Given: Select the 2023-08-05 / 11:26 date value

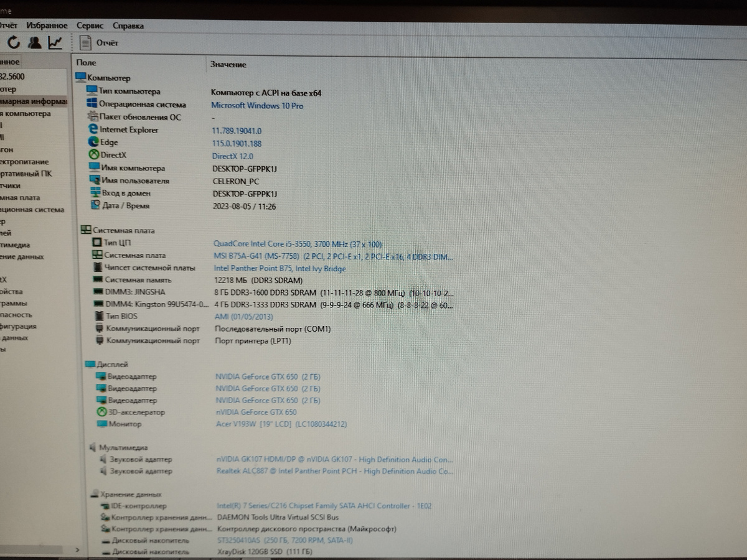Looking at the screenshot, I should click(x=244, y=206).
